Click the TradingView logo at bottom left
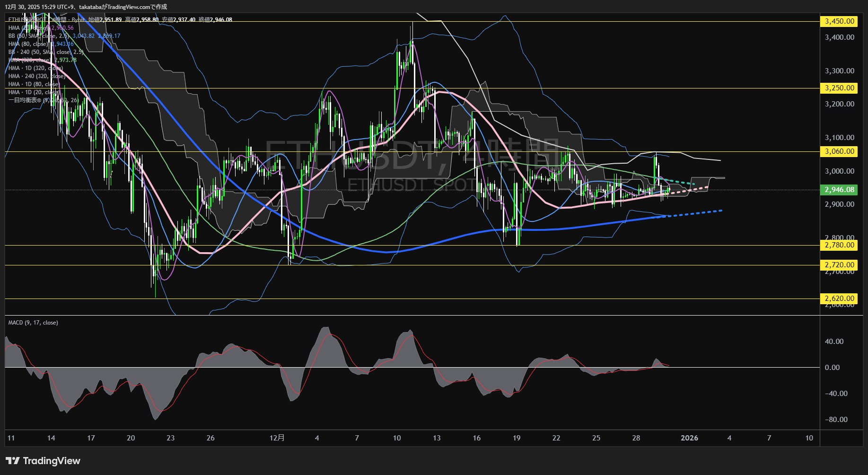The height and width of the screenshot is (475, 868). tap(43, 461)
